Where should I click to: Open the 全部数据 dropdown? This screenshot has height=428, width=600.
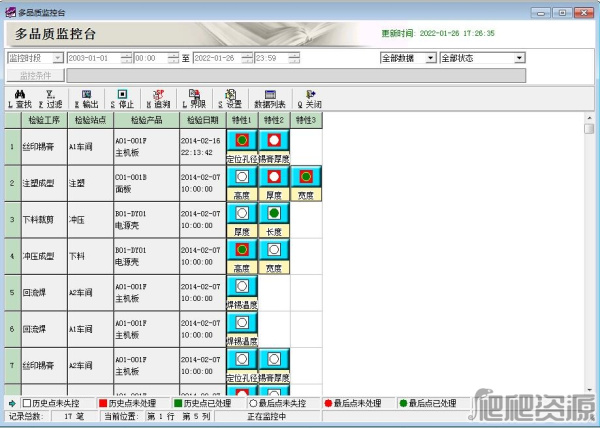click(431, 58)
